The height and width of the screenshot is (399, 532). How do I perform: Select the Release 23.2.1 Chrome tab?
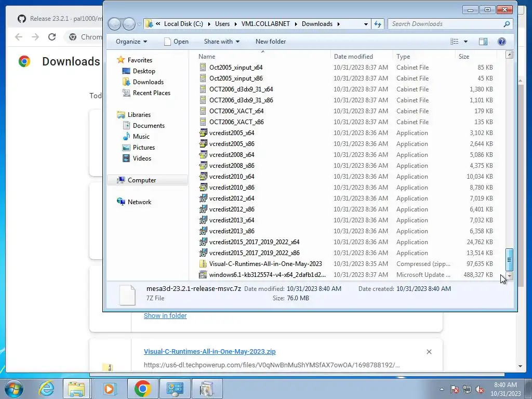tap(59, 19)
